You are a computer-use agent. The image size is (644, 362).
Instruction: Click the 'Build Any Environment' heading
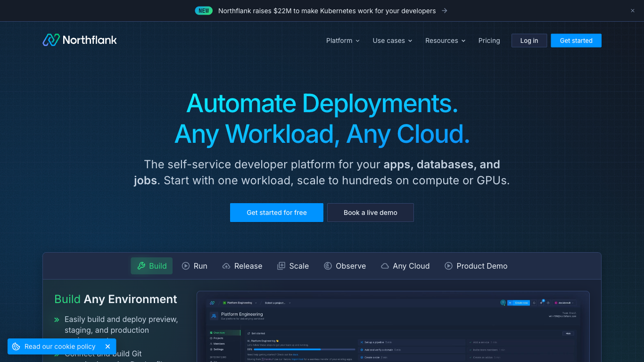pyautogui.click(x=116, y=299)
